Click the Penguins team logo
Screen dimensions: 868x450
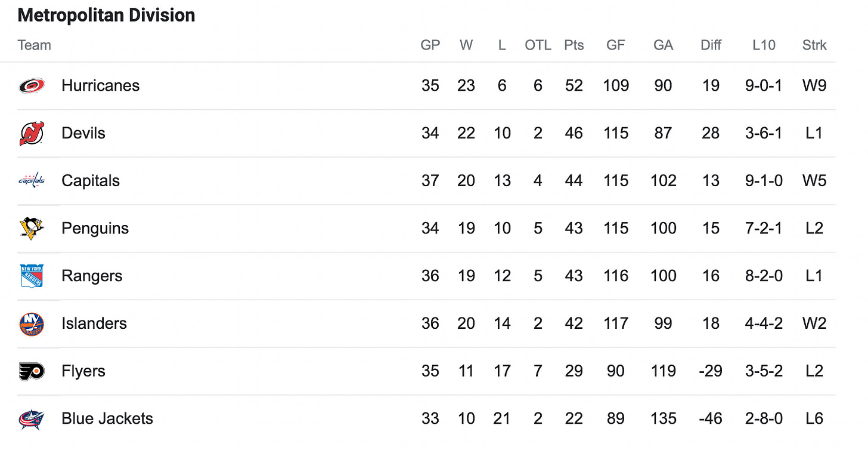coord(32,228)
